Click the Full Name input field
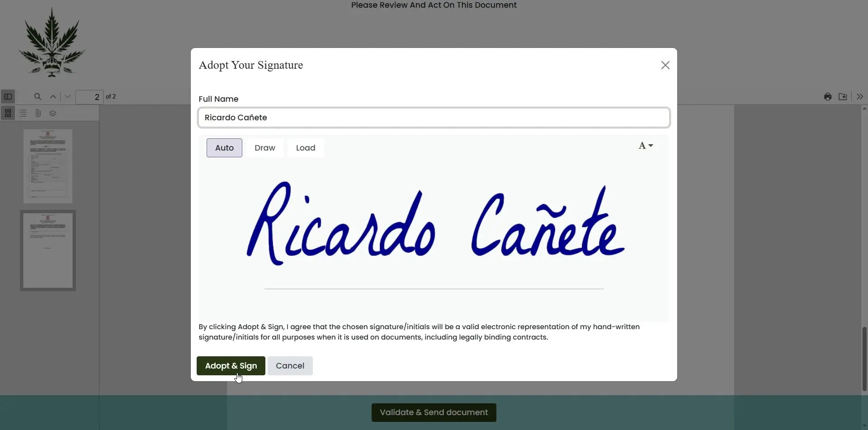The width and height of the screenshot is (868, 430). [x=434, y=118]
